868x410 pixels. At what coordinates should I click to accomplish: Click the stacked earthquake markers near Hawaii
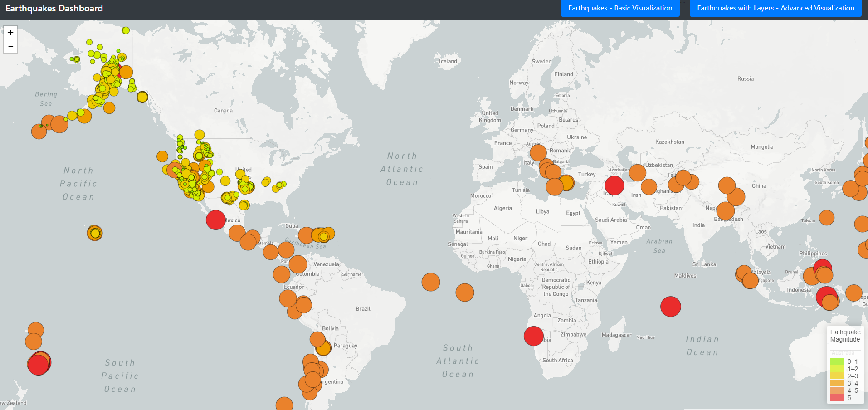point(94,233)
